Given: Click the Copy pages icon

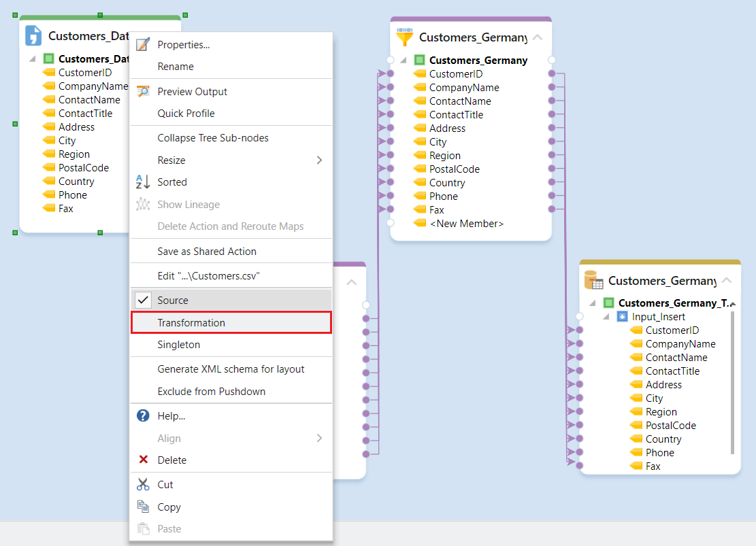Looking at the screenshot, I should pyautogui.click(x=143, y=507).
